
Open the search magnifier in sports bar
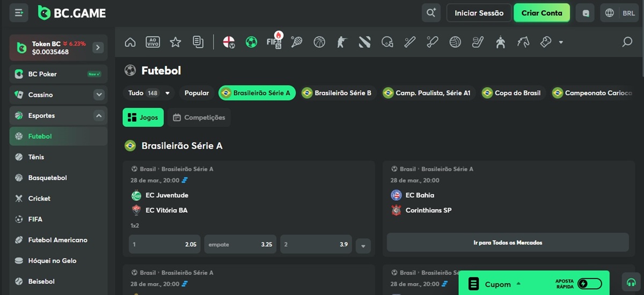pos(627,42)
